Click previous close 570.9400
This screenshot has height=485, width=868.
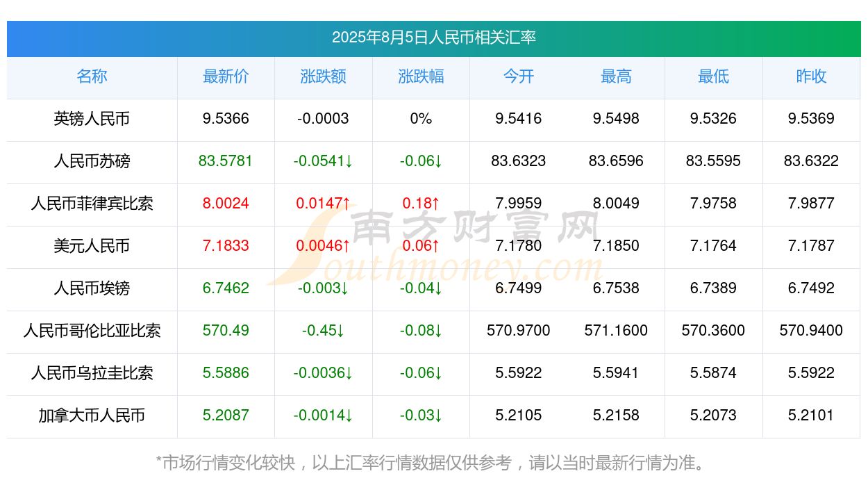pyautogui.click(x=811, y=331)
